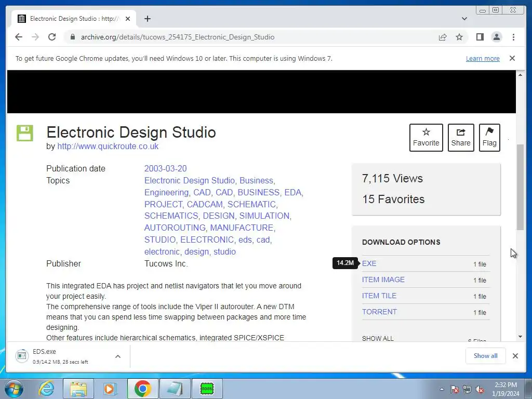Viewport: 532px width, 399px height.
Task: Open Action Center flag icon
Action: 455,389
